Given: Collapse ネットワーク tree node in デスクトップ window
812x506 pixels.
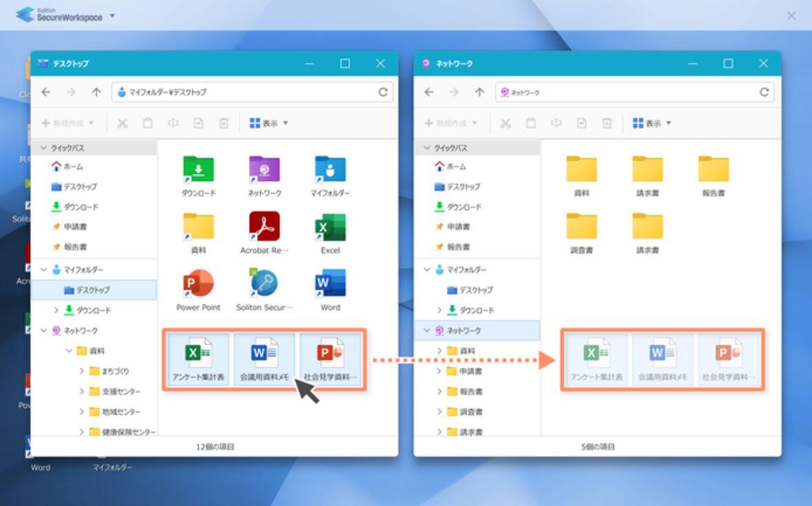Looking at the screenshot, I should pos(43,330).
